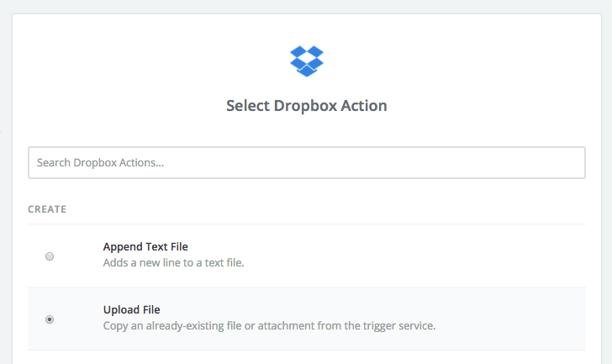Click the 'Search Dropbox Actions...' placeholder text
This screenshot has width=612, height=364.
(x=99, y=163)
